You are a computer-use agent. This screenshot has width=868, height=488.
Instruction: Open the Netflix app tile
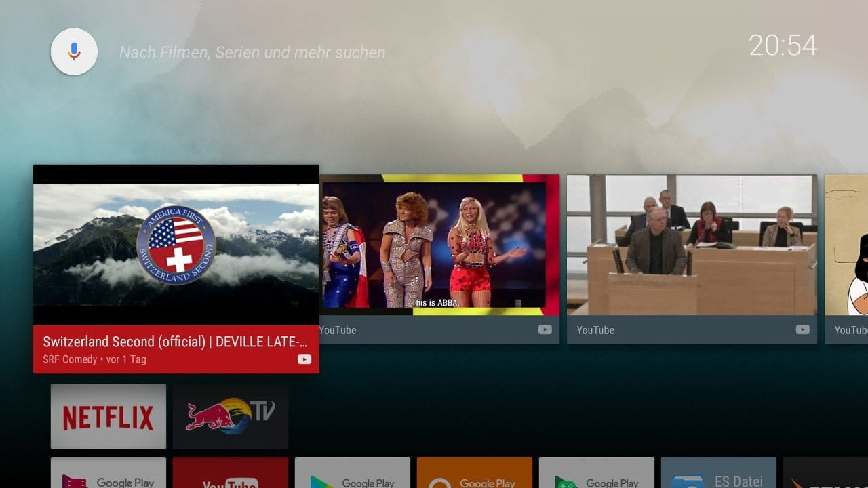click(x=108, y=416)
